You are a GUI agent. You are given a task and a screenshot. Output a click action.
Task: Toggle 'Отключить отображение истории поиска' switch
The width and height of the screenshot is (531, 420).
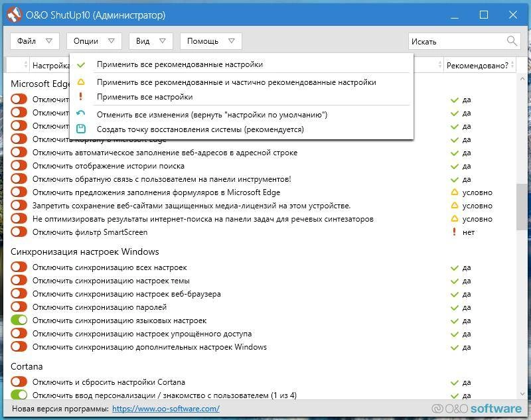pyautogui.click(x=19, y=165)
